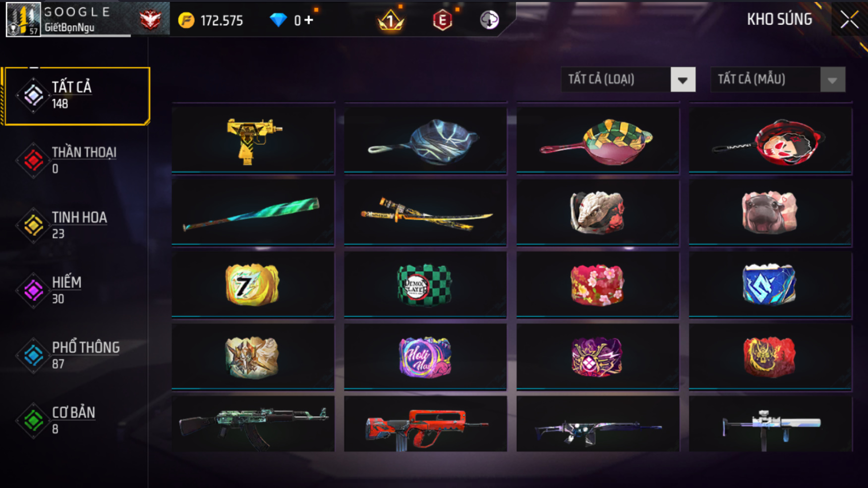Add diamonds with the plus sign
Viewport: 868px width, 488px height.
[x=308, y=20]
